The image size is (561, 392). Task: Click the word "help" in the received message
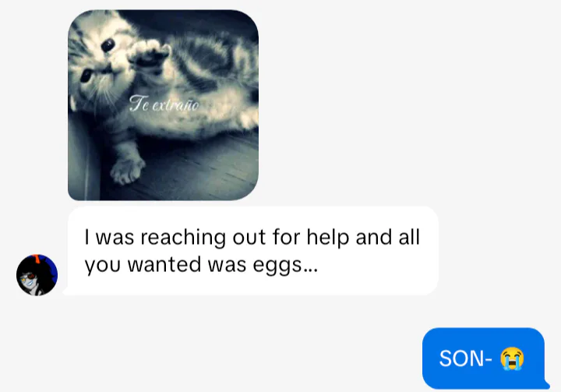point(328,238)
